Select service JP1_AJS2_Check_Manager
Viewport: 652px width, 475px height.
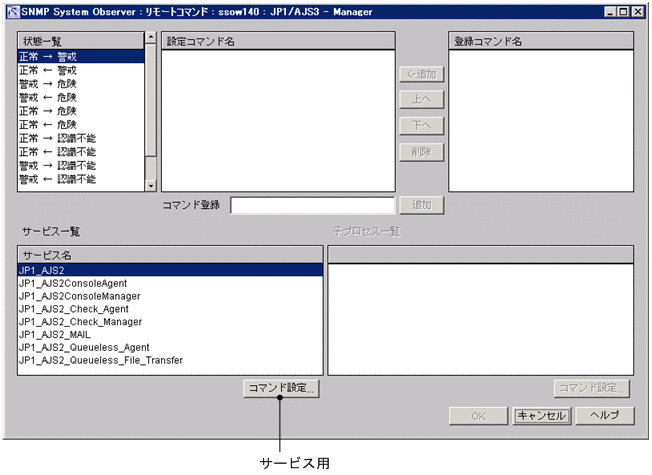pos(170,322)
